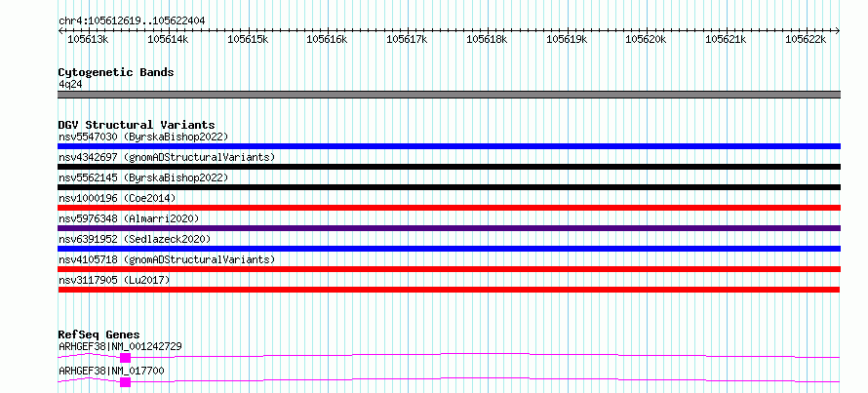Open ARHGEF38|NM_001242729 transcript label

120,346
